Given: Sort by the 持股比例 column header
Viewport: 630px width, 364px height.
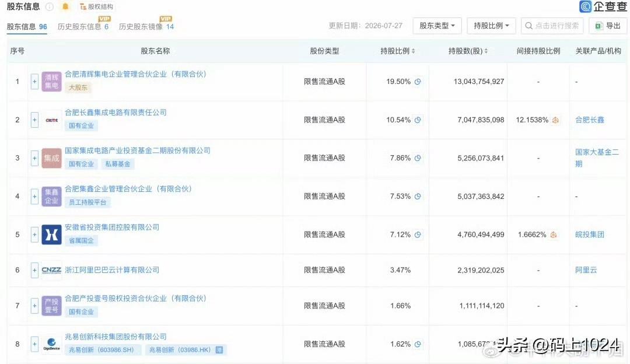Looking at the screenshot, I should pyautogui.click(x=398, y=51).
